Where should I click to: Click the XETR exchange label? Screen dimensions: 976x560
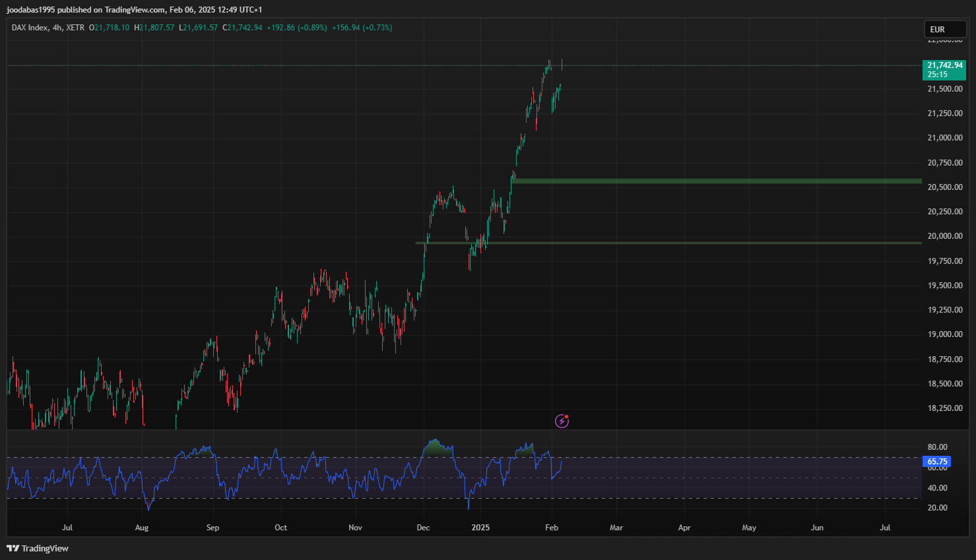point(75,28)
